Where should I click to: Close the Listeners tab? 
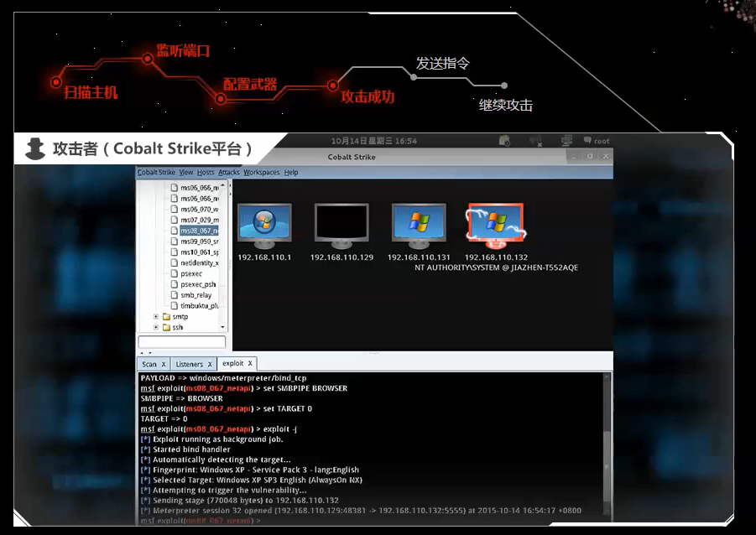tap(210, 365)
